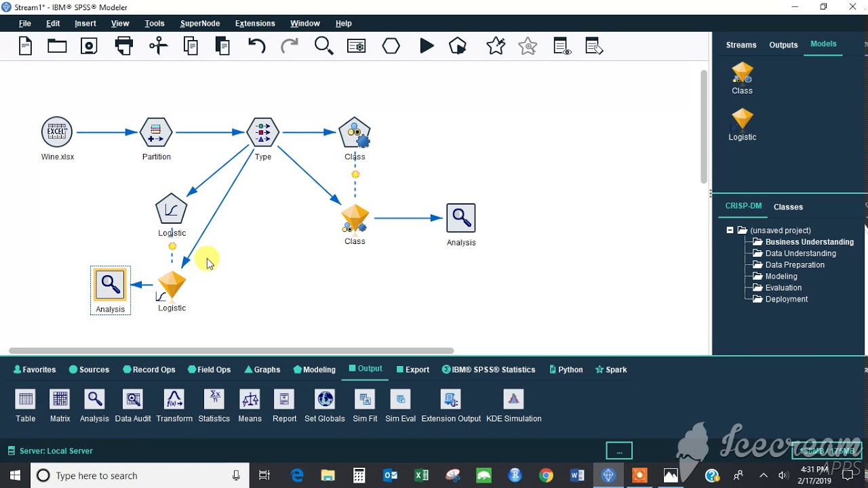The height and width of the screenshot is (488, 868).
Task: Switch to the Outputs manager tab
Action: [783, 45]
